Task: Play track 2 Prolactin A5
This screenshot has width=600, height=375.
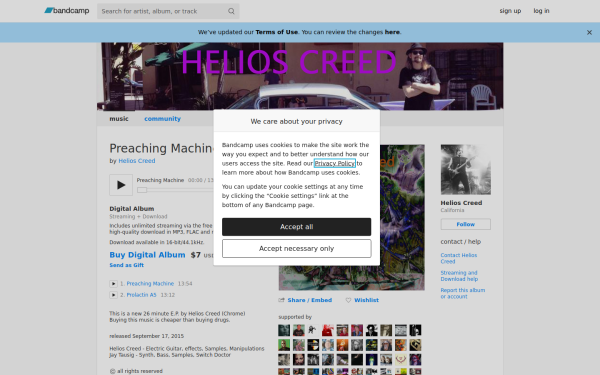Action: pos(113,295)
